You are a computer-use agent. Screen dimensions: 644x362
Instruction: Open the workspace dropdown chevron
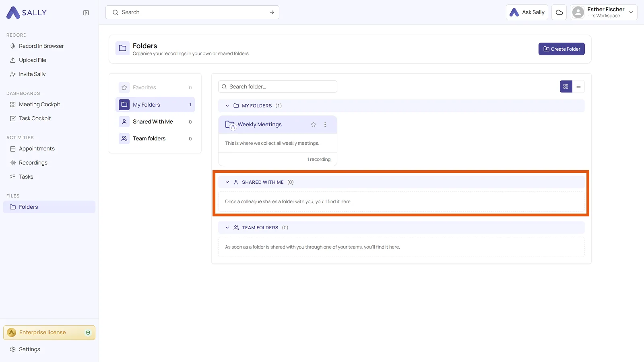coord(631,12)
